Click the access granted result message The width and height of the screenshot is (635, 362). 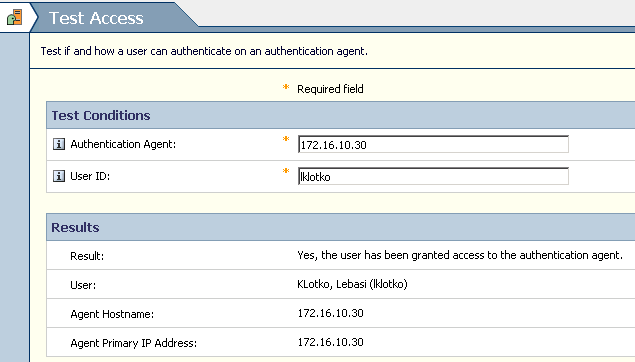click(460, 255)
